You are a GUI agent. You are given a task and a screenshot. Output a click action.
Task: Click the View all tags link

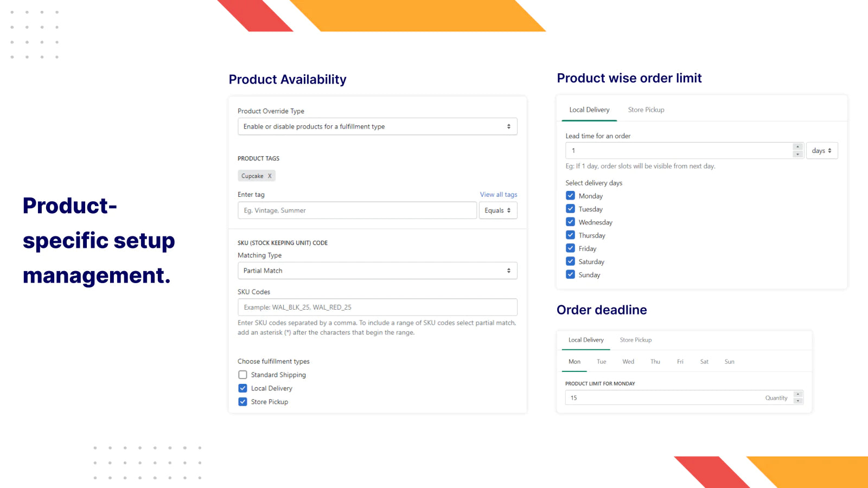(x=498, y=194)
